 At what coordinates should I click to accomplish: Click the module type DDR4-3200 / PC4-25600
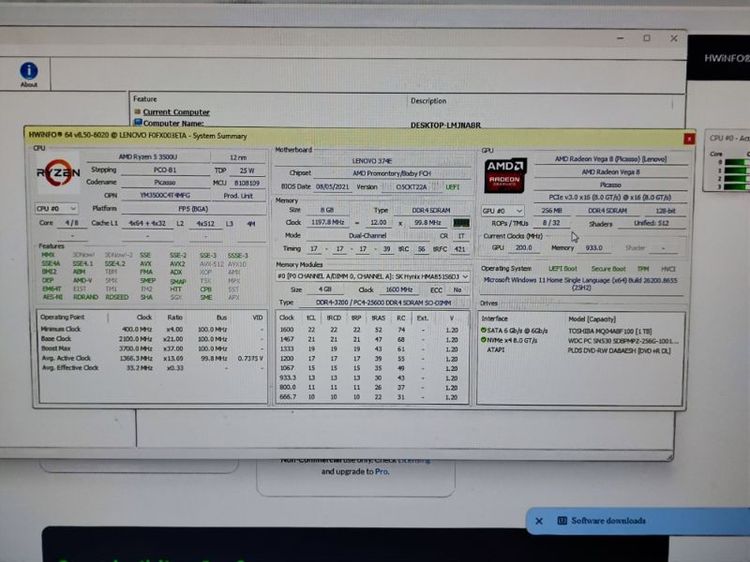click(x=384, y=302)
